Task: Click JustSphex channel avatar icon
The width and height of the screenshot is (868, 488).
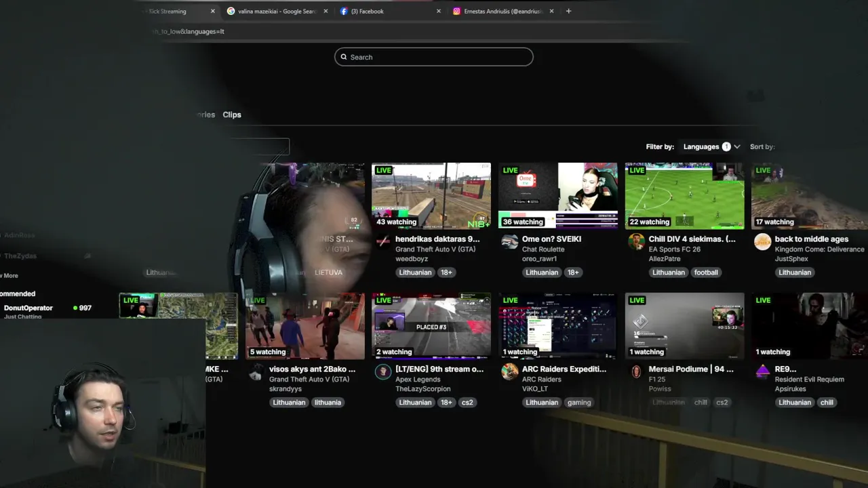Action: coord(763,241)
